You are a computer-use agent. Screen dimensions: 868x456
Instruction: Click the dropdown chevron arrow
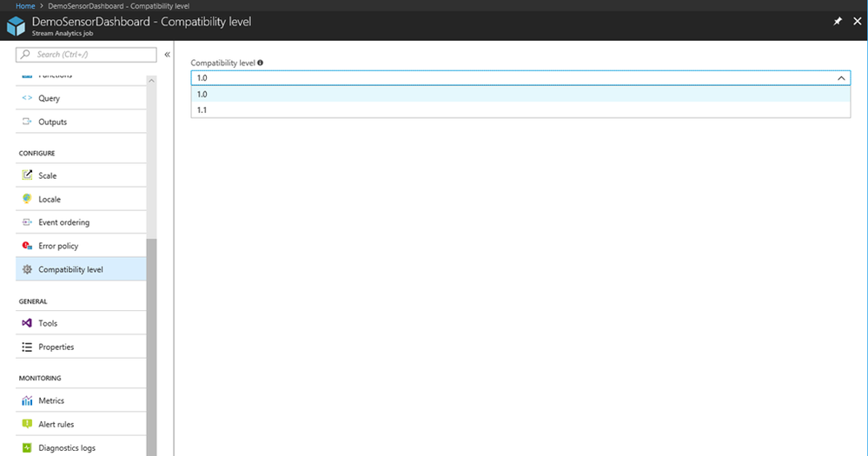point(841,78)
